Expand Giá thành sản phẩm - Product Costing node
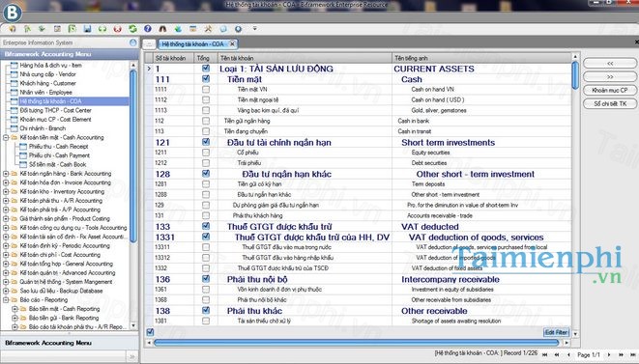 [6, 218]
